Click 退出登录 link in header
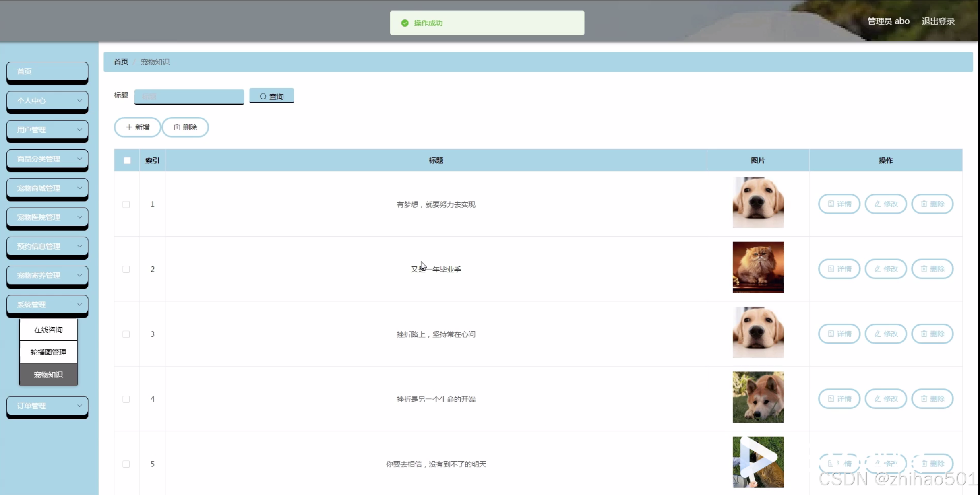The height and width of the screenshot is (495, 980). pyautogui.click(x=938, y=21)
